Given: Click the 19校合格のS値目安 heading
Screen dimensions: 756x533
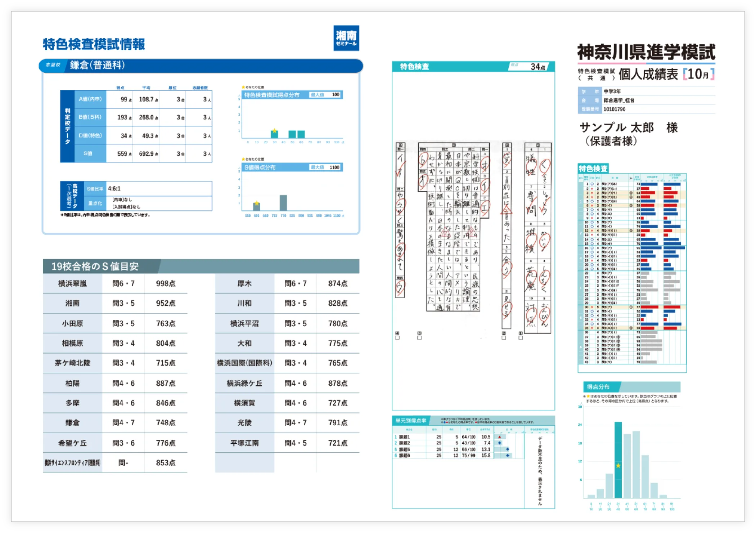Looking at the screenshot, I should 95,266.
